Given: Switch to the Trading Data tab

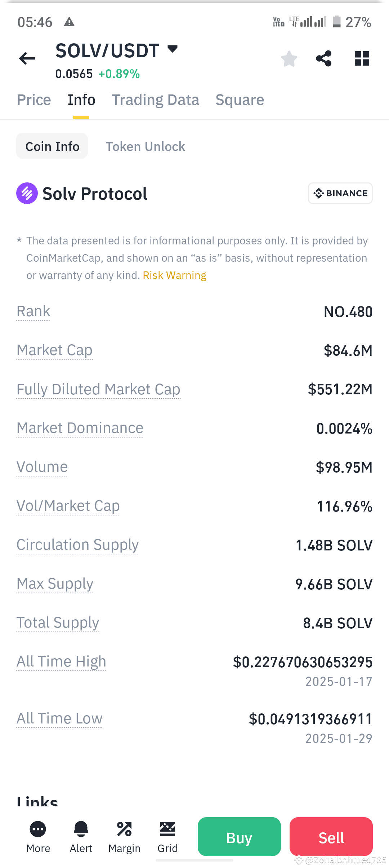Looking at the screenshot, I should pyautogui.click(x=155, y=100).
